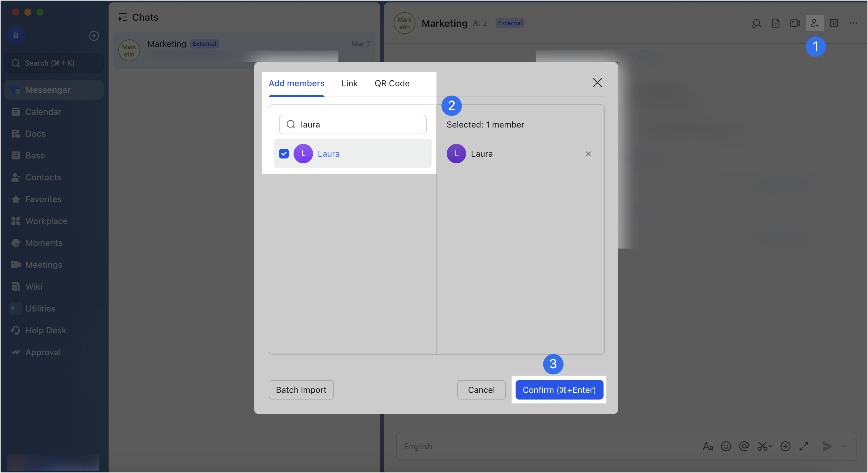This screenshot has width=868, height=473.
Task: Click the plus create button near avatar
Action: pos(94,36)
